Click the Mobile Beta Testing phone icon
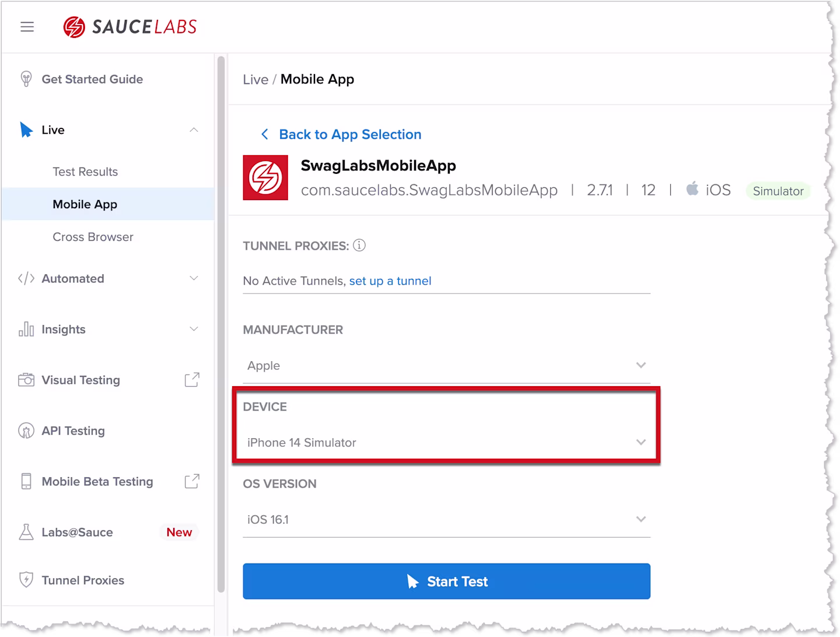The image size is (840, 637). pos(26,481)
